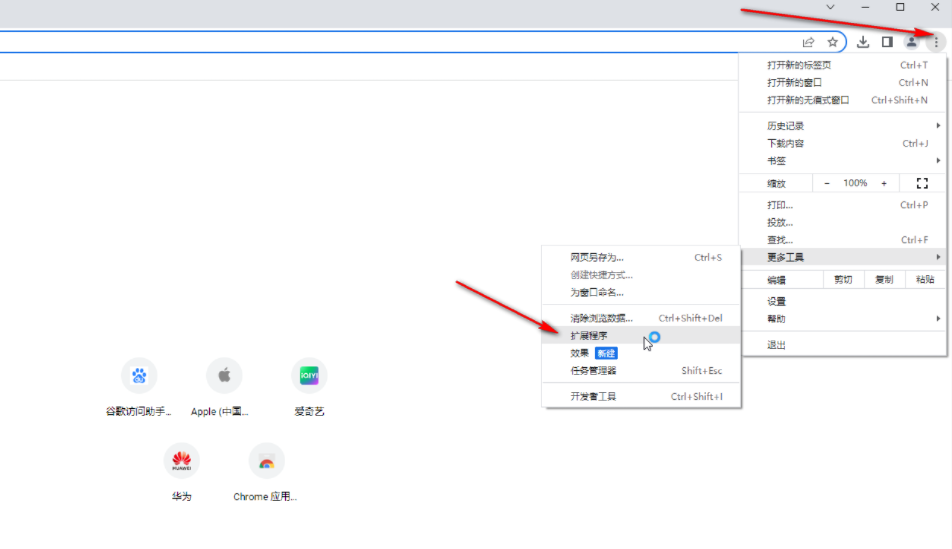Click the 100% zoom level value

(855, 183)
